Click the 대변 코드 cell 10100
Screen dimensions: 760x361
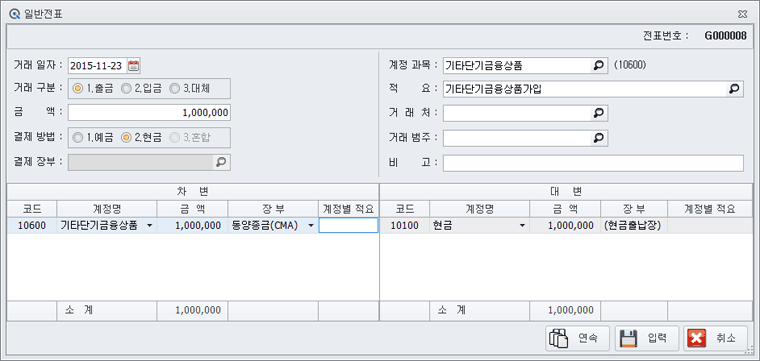click(x=405, y=225)
